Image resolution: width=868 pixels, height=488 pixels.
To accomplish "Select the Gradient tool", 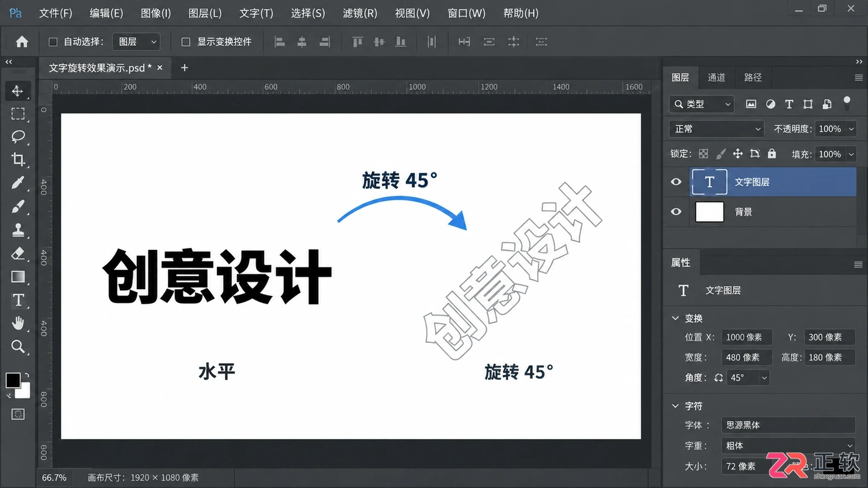I will pos(18,277).
